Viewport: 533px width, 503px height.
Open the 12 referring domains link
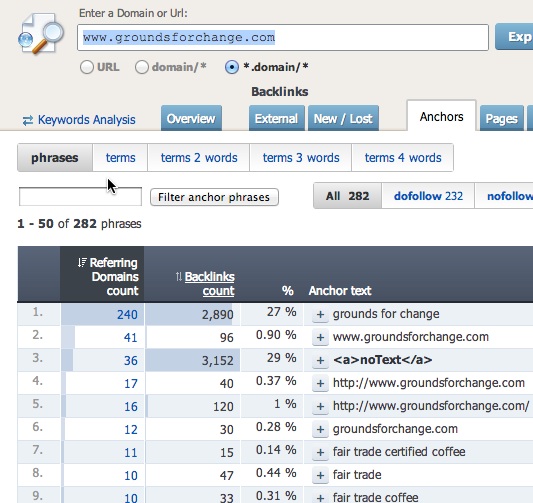point(131,430)
